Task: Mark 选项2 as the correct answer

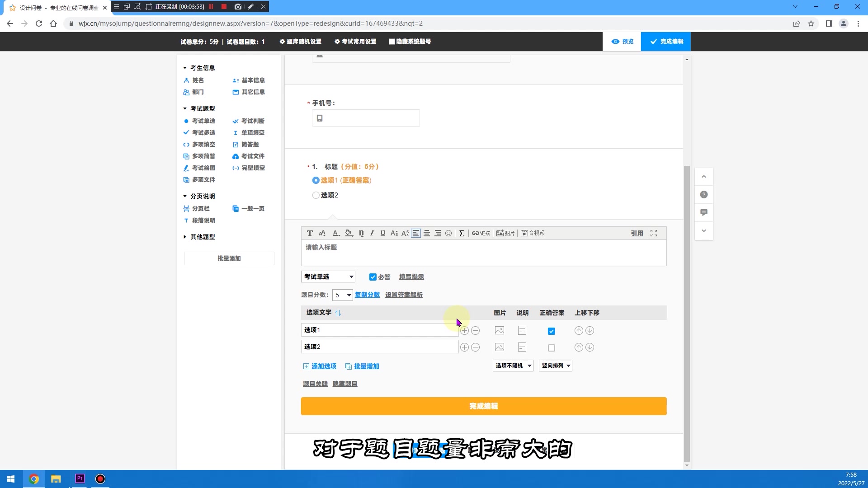Action: 552,348
